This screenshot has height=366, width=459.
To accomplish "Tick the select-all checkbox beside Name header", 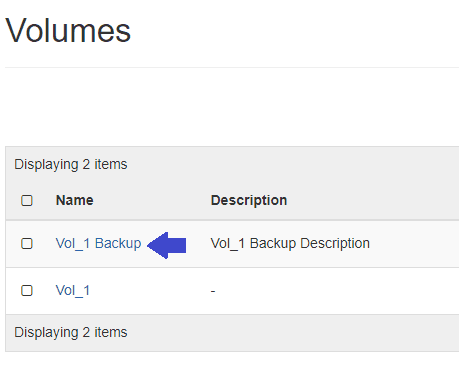I will pyautogui.click(x=27, y=200).
